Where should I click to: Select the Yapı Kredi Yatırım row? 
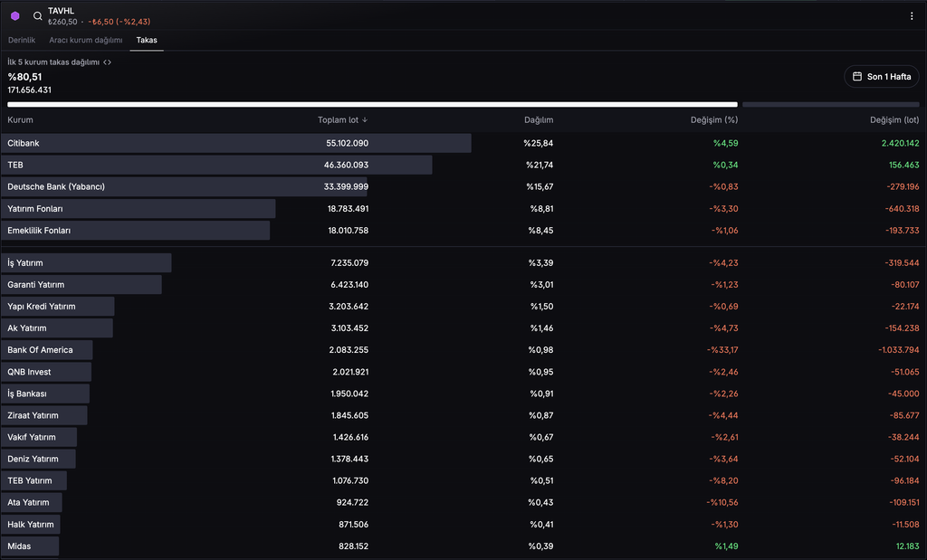tap(463, 307)
